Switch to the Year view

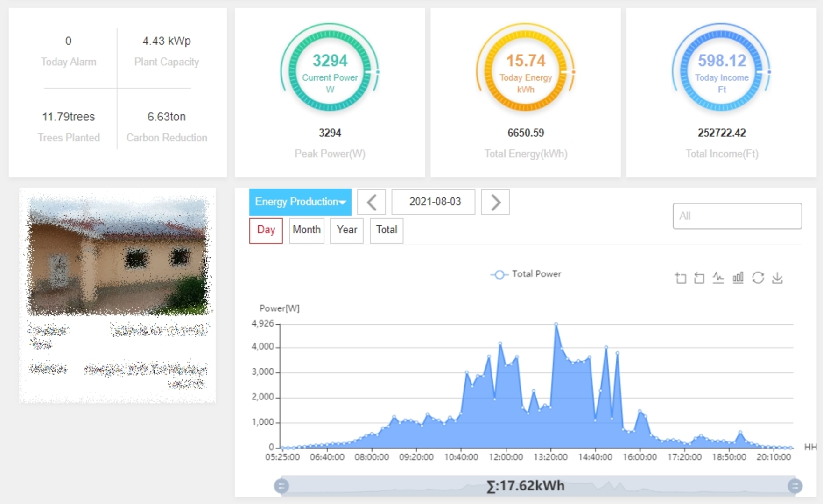(346, 230)
